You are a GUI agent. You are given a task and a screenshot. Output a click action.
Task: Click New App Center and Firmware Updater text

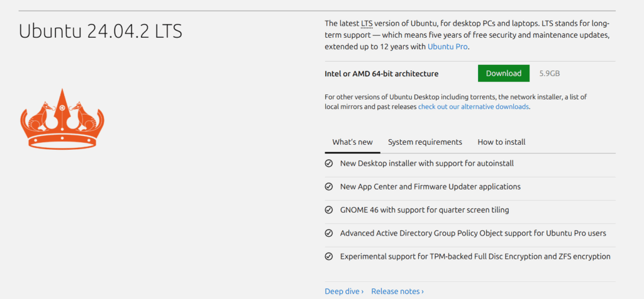point(430,187)
